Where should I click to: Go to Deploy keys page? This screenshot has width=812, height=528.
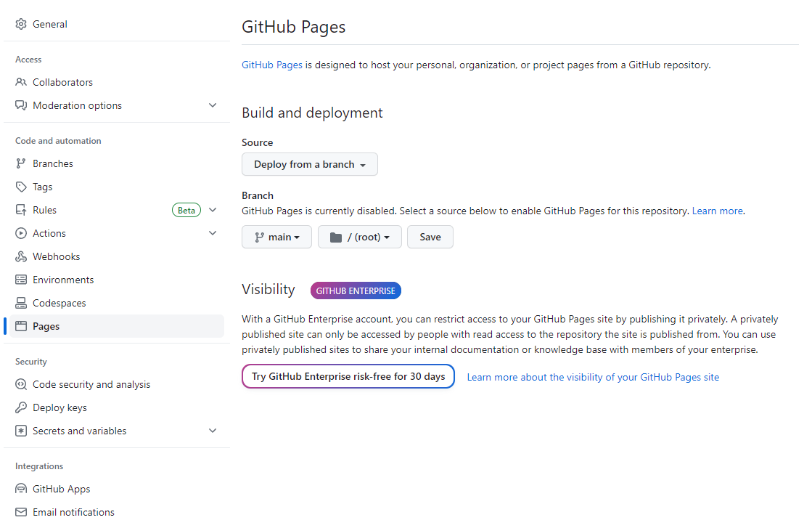(117, 407)
